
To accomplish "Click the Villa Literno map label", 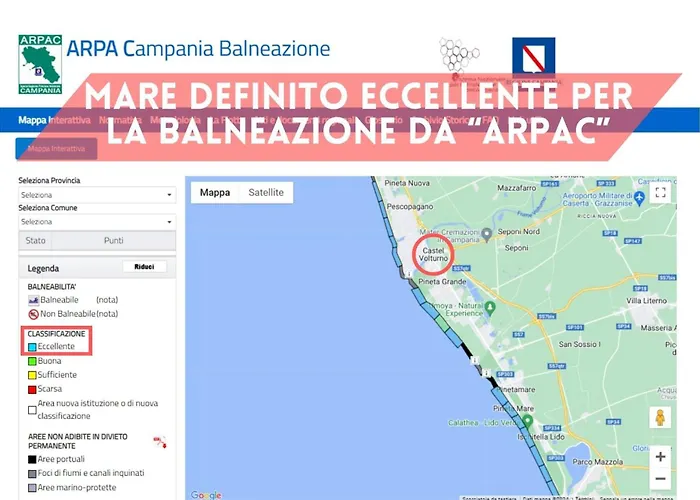I will coord(646,300).
